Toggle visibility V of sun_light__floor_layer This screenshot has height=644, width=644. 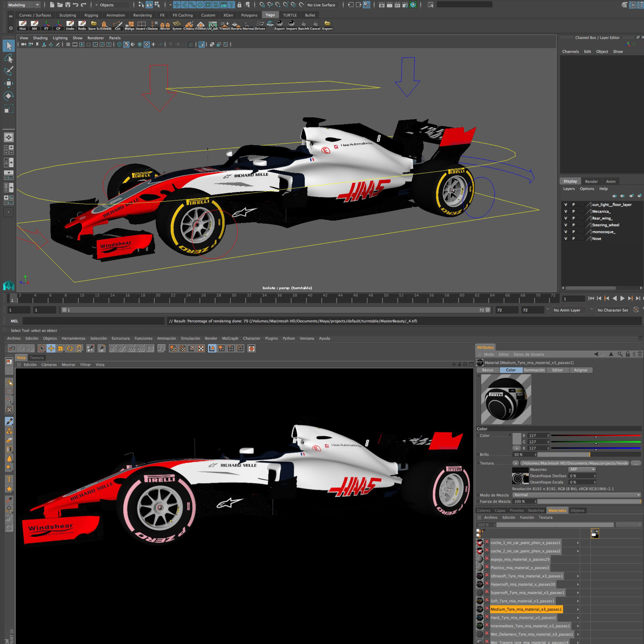point(566,205)
